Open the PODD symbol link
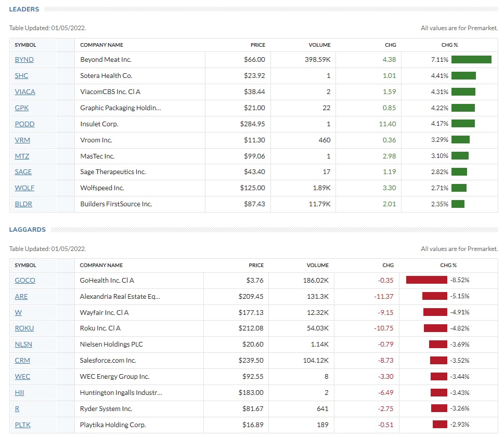Image resolution: width=504 pixels, height=437 pixels. [24, 124]
